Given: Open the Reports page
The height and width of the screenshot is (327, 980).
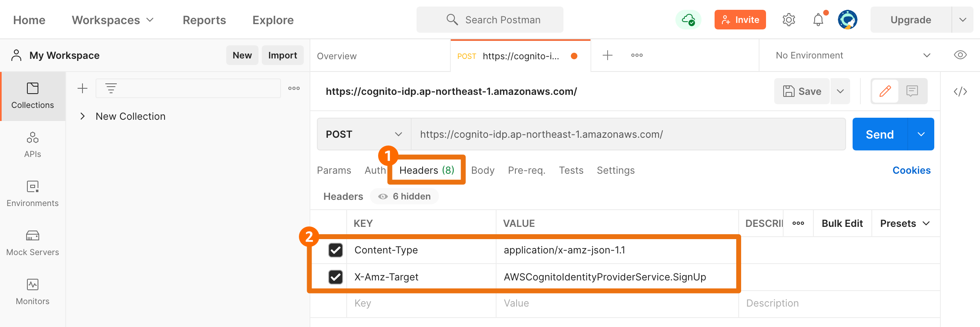Looking at the screenshot, I should (x=204, y=20).
